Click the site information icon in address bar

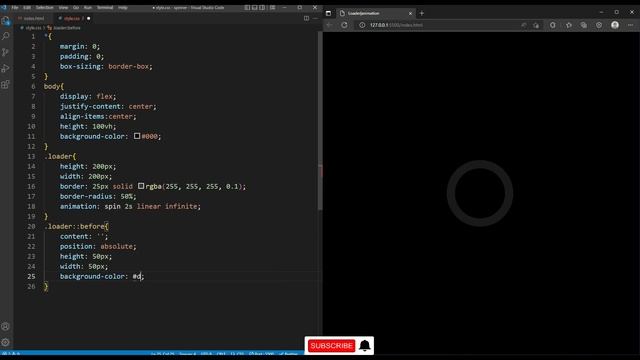pyautogui.click(x=362, y=25)
